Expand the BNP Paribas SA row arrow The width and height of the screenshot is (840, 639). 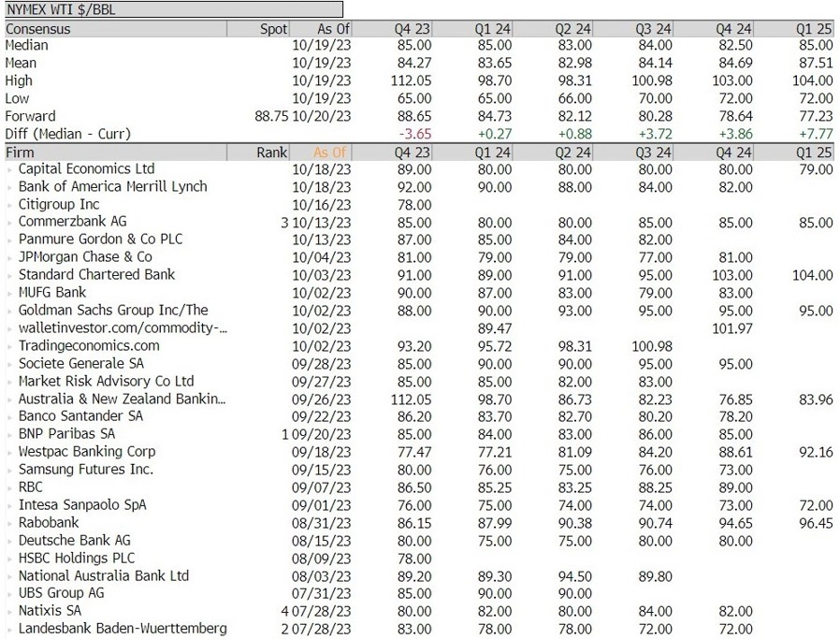(9, 435)
